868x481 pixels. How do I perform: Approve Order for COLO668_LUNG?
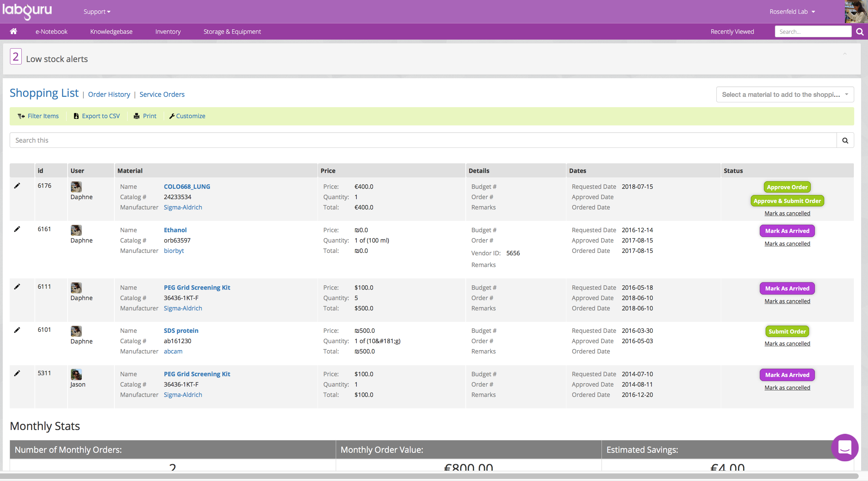pyautogui.click(x=787, y=187)
